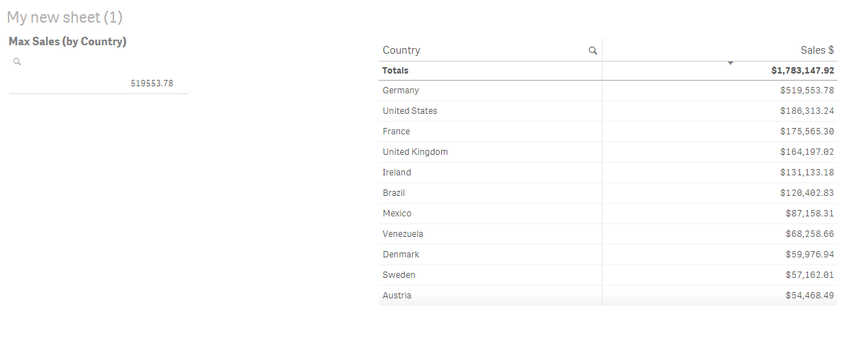Viewport: 868px width, 338px height.
Task: Select United Kingdom in the Country column
Action: click(415, 152)
